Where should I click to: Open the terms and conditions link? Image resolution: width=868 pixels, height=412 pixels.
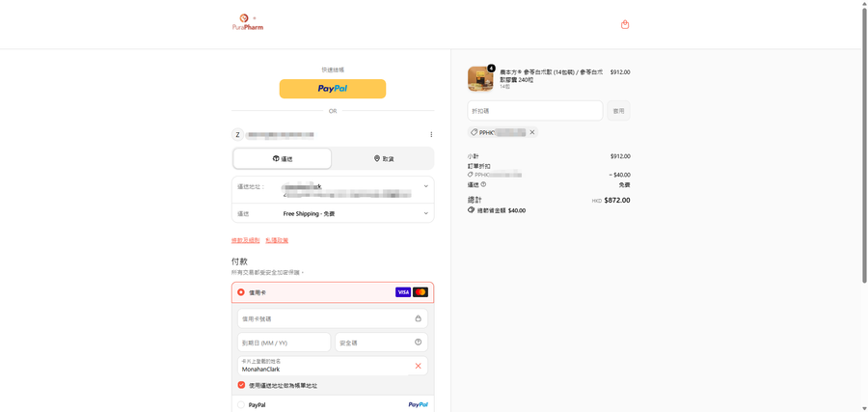(245, 240)
